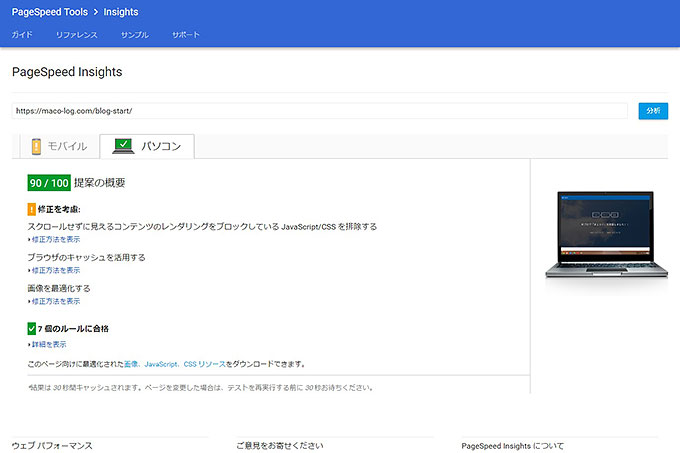Expand 詳細を表示 for passed rules
The image size is (680, 453).
point(49,344)
